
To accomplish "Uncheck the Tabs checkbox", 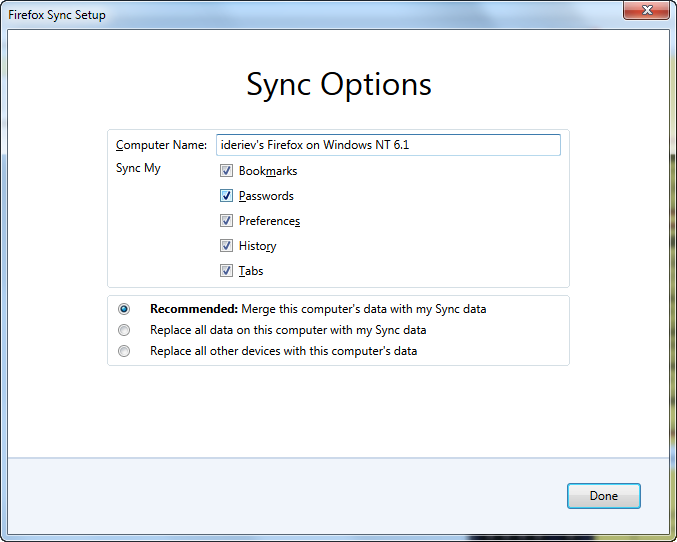I will click(227, 271).
